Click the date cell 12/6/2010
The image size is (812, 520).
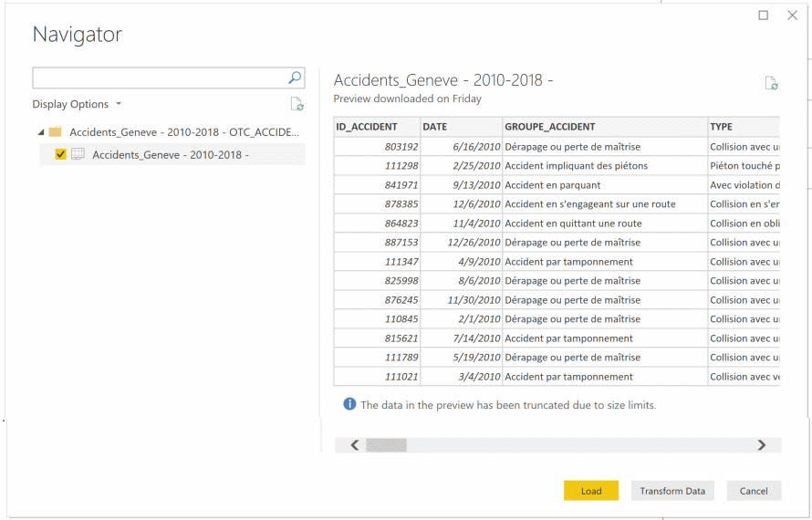[462, 204]
